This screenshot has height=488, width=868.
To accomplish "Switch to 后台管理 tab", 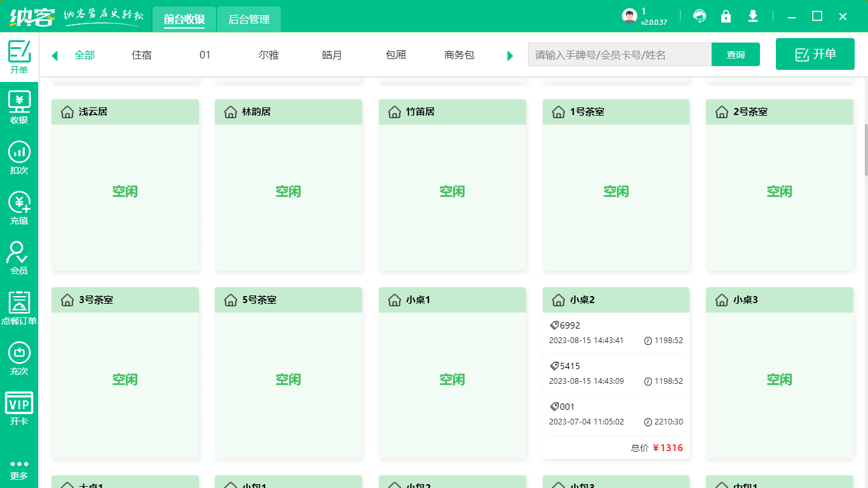I will (x=249, y=19).
